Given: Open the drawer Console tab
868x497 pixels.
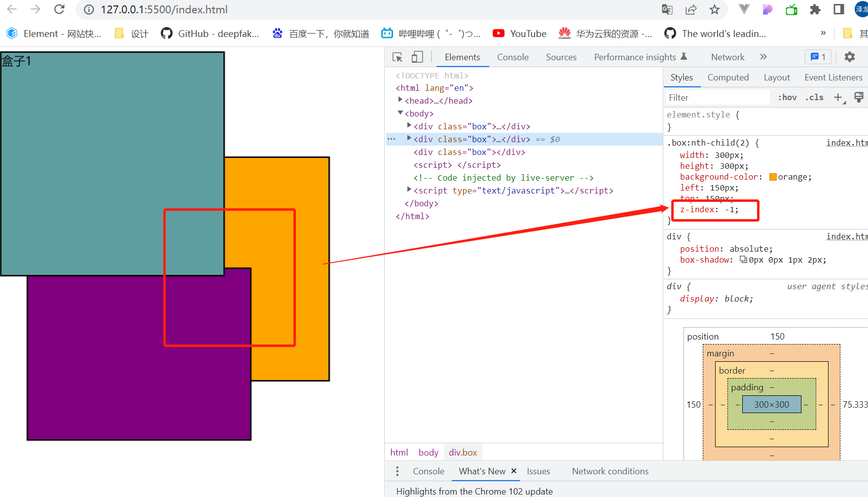Looking at the screenshot, I should [x=429, y=471].
